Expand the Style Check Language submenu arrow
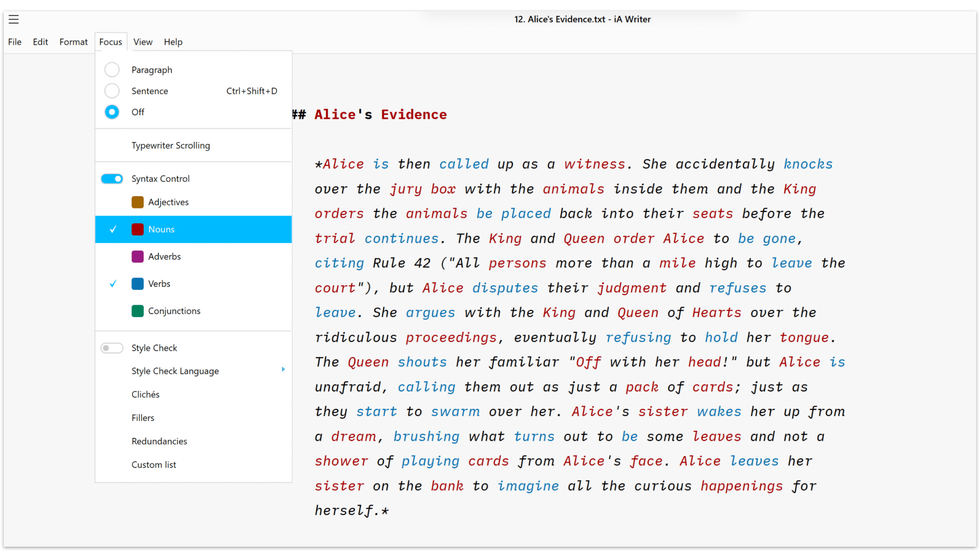Image resolution: width=980 pixels, height=551 pixels. click(283, 370)
